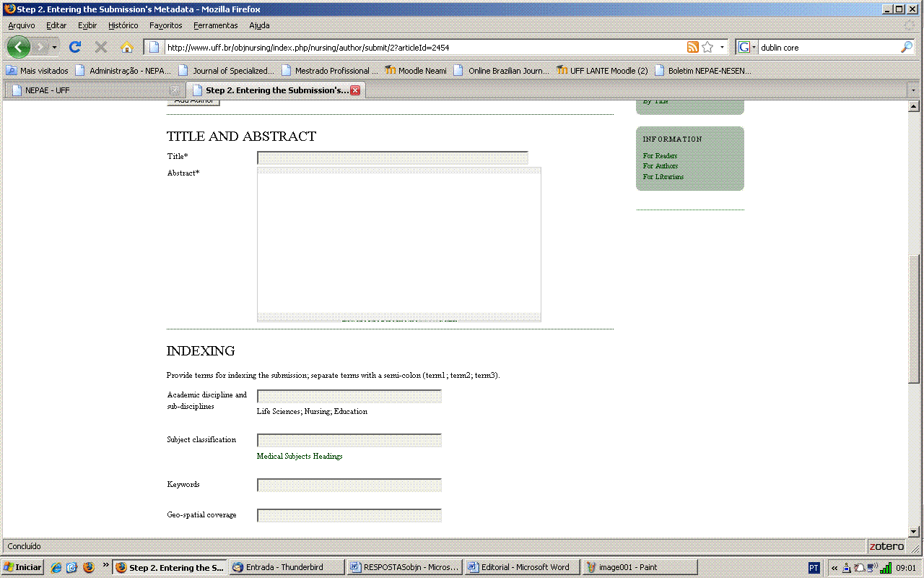Click the RSS feed icon in address bar
924x578 pixels.
pyautogui.click(x=692, y=47)
